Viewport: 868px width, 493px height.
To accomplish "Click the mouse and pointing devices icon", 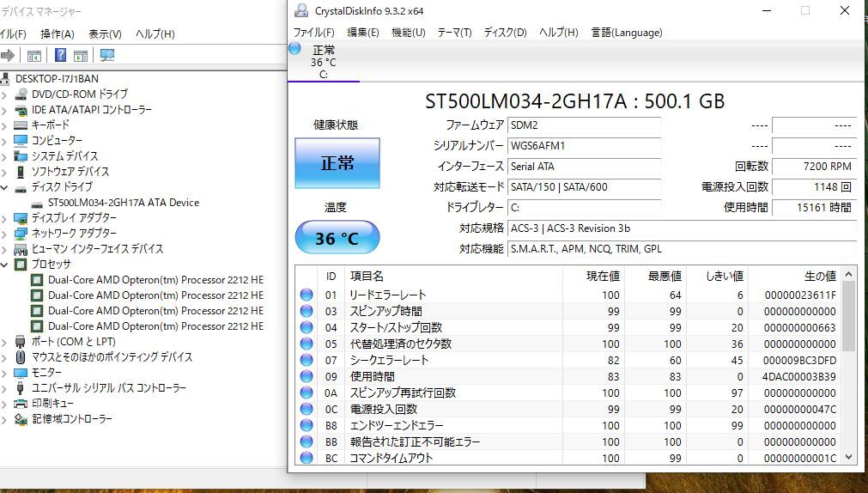I will (x=21, y=356).
